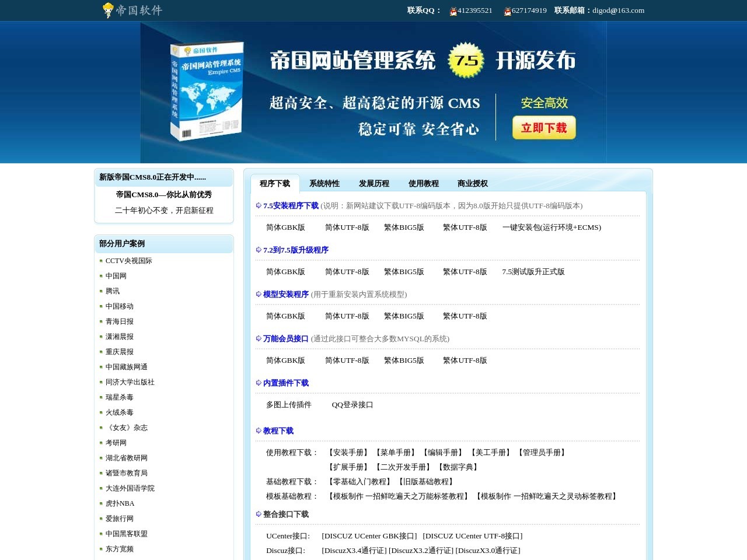Open the 发展历程 tab
This screenshot has height=560, width=747.
(x=374, y=183)
